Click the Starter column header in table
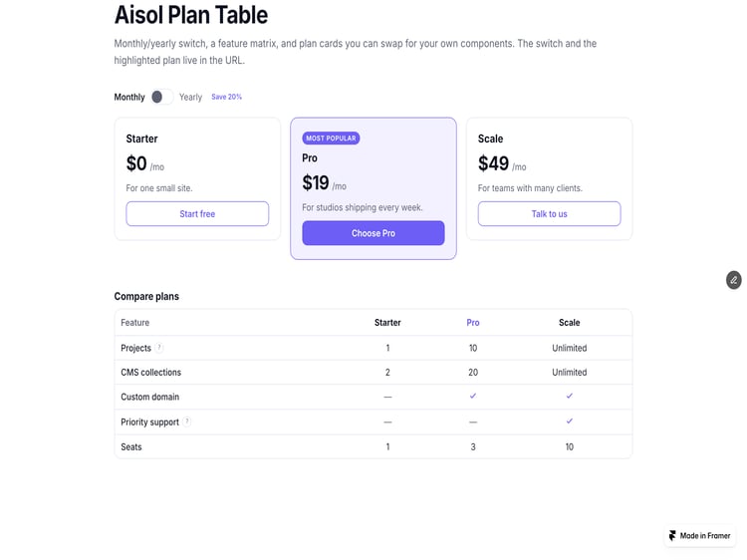The width and height of the screenshot is (747, 560). tap(387, 323)
